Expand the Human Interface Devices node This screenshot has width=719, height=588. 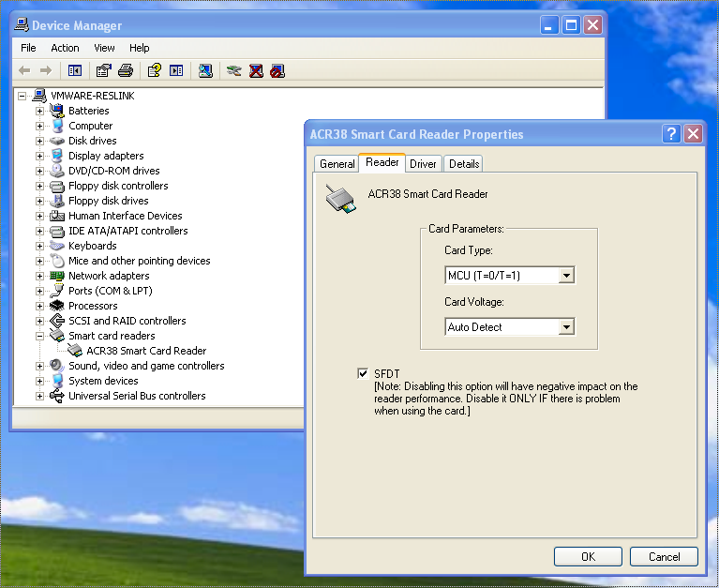point(40,216)
